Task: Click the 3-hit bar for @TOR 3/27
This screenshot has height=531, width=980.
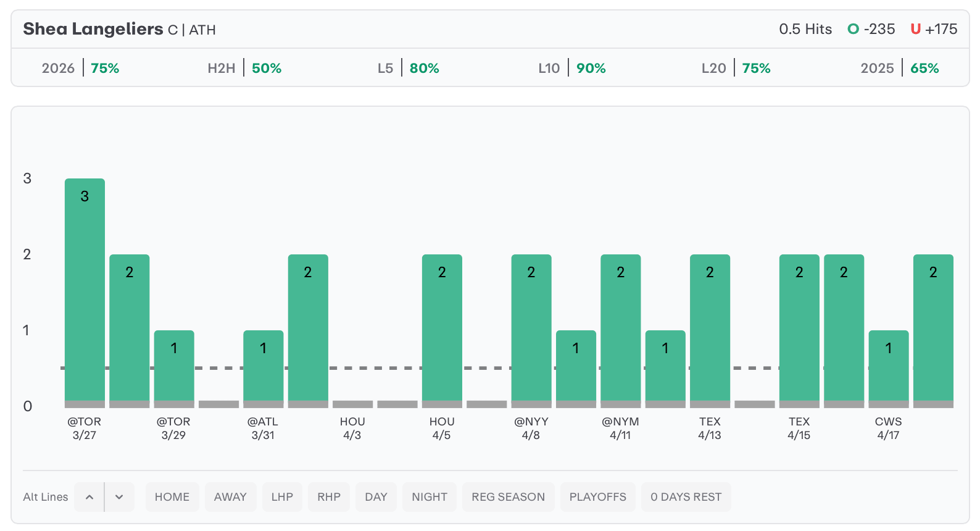Action: point(85,290)
